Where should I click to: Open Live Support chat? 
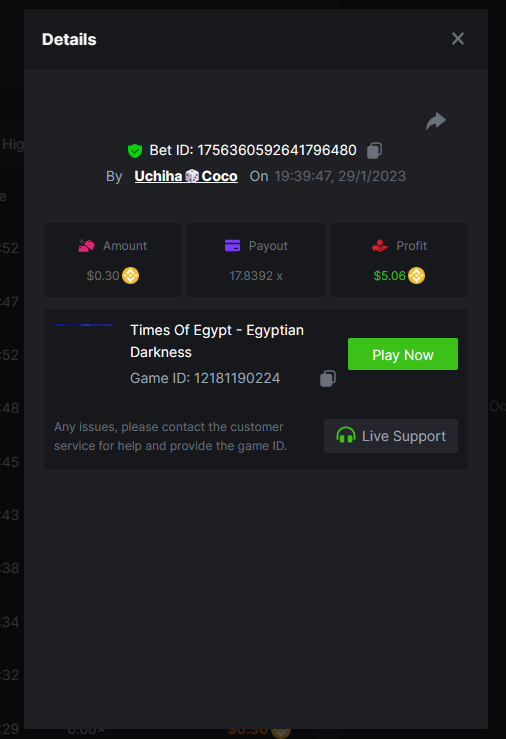click(391, 436)
